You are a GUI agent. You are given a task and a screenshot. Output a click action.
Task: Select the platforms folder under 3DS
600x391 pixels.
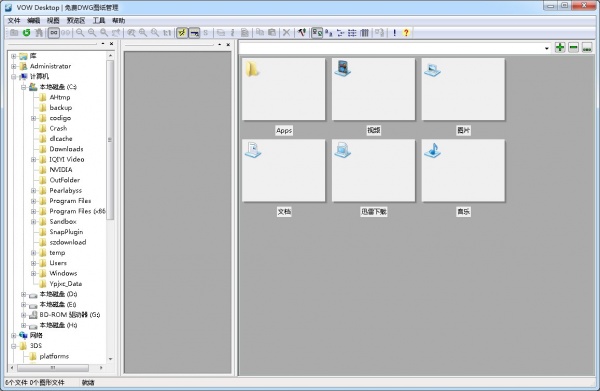54,356
